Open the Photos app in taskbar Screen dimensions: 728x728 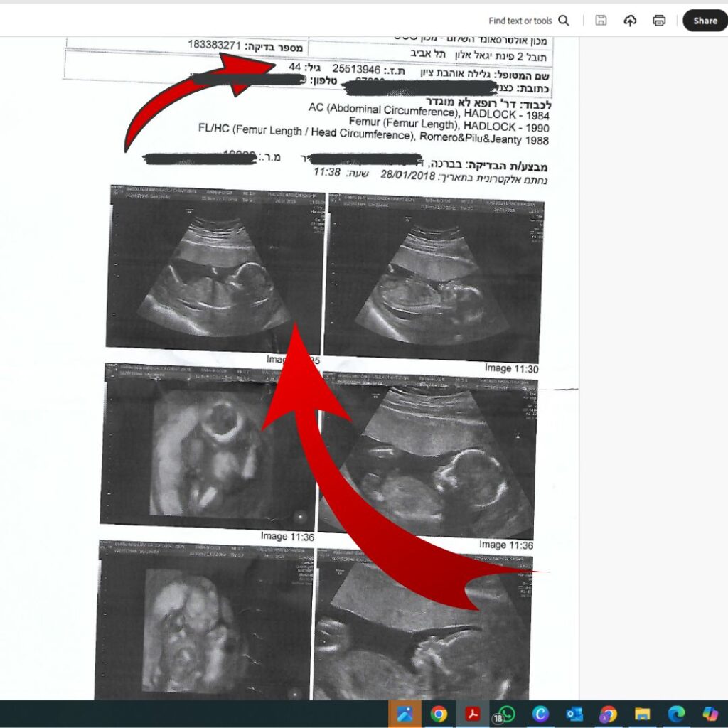405,714
